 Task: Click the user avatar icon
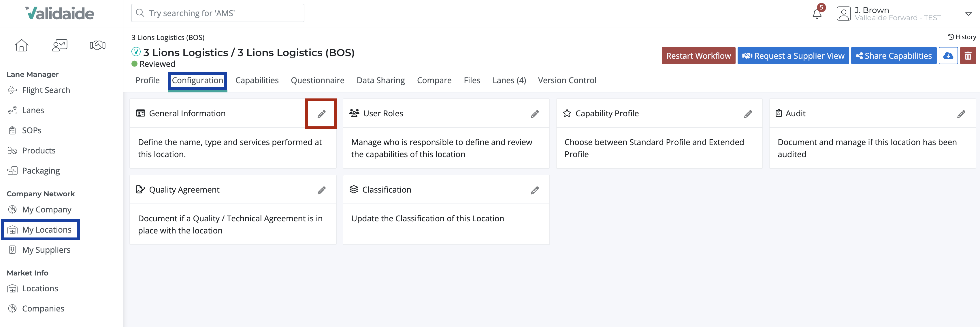[x=843, y=14]
